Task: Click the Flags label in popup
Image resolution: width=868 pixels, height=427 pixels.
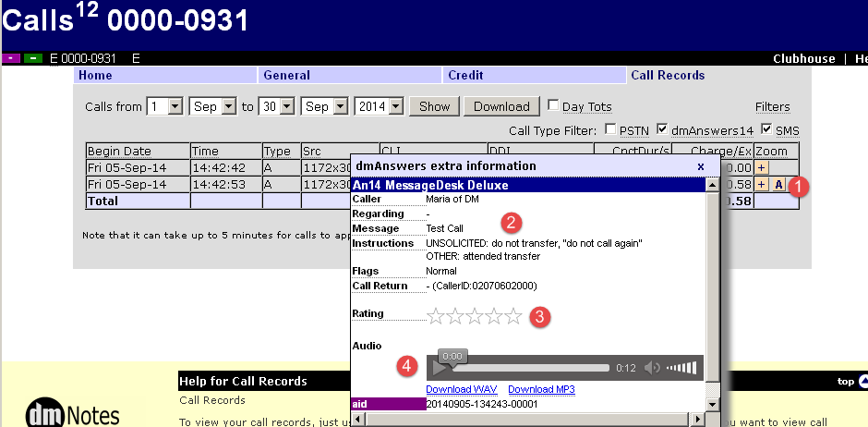Action: (x=365, y=271)
